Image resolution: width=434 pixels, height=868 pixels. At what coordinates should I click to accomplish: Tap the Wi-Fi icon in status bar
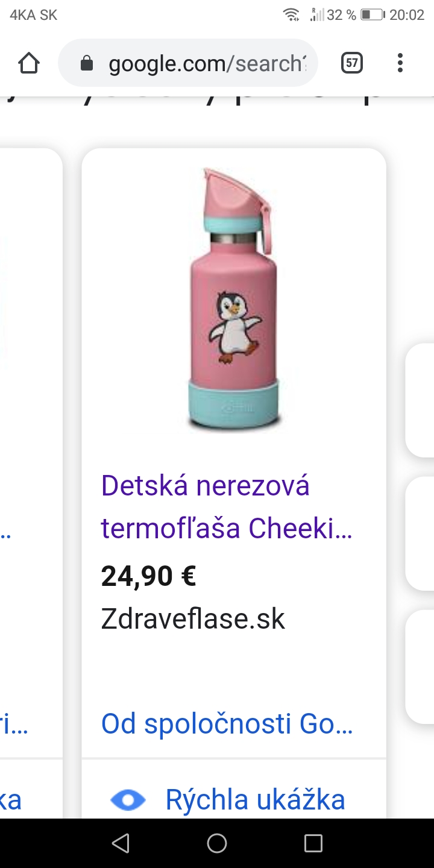click(292, 14)
